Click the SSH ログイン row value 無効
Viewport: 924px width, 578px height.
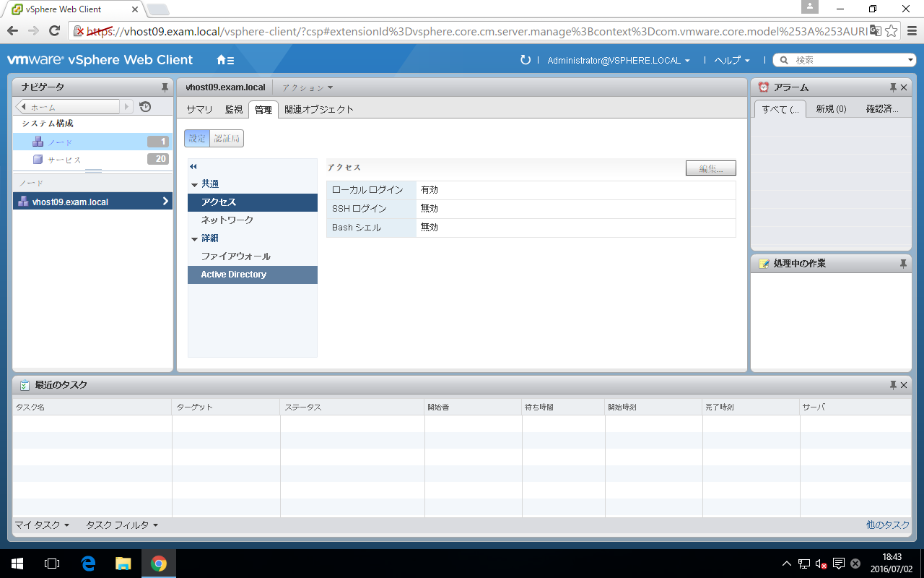[x=430, y=209]
